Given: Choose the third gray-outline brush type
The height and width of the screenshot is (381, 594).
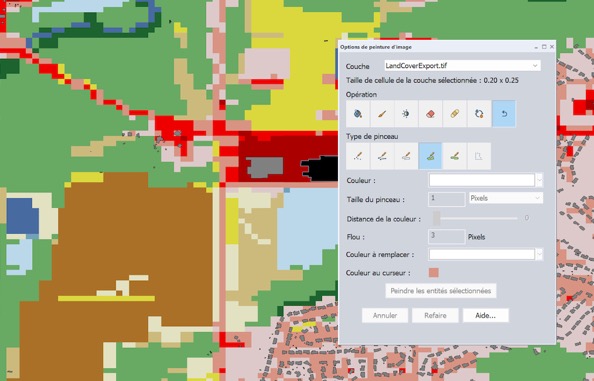Looking at the screenshot, I should tap(406, 156).
